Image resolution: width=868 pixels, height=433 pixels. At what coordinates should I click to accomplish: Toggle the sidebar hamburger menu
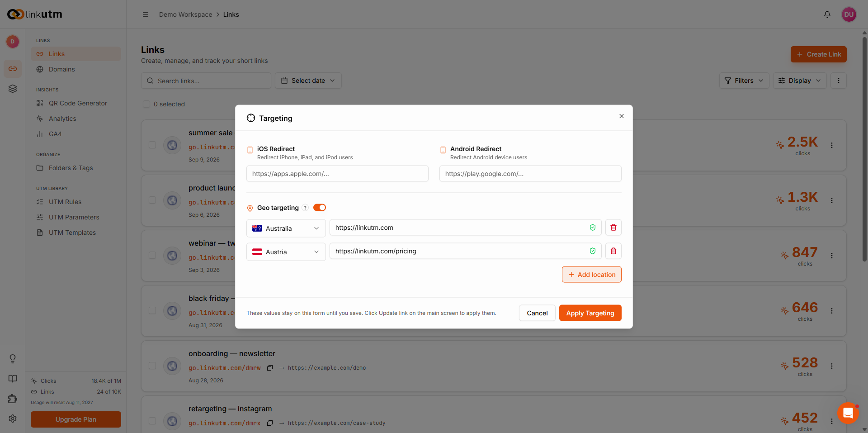point(146,14)
